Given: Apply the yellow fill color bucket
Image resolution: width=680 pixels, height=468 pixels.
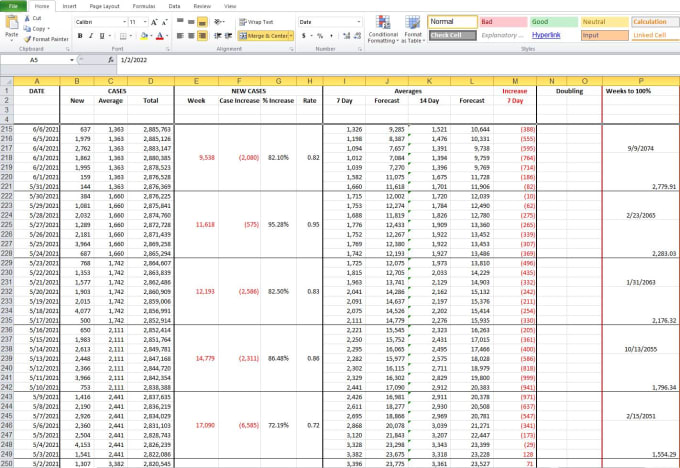Looking at the screenshot, I should [x=144, y=36].
